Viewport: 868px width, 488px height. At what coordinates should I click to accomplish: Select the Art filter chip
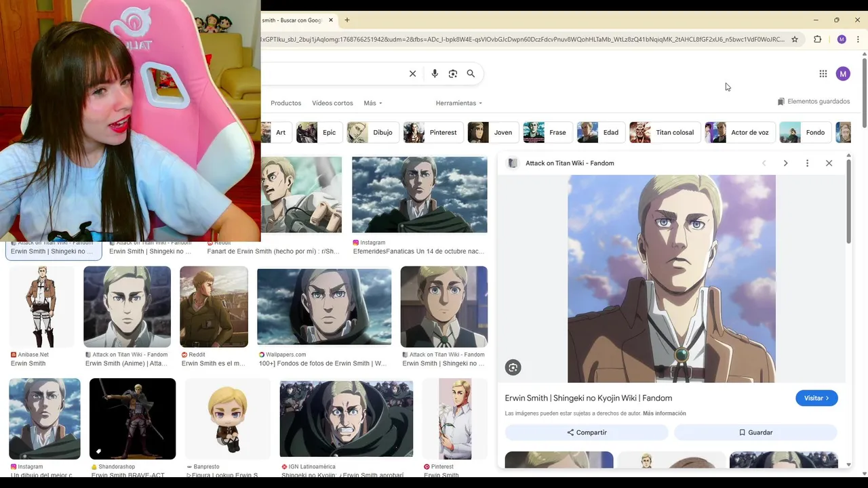pos(277,132)
